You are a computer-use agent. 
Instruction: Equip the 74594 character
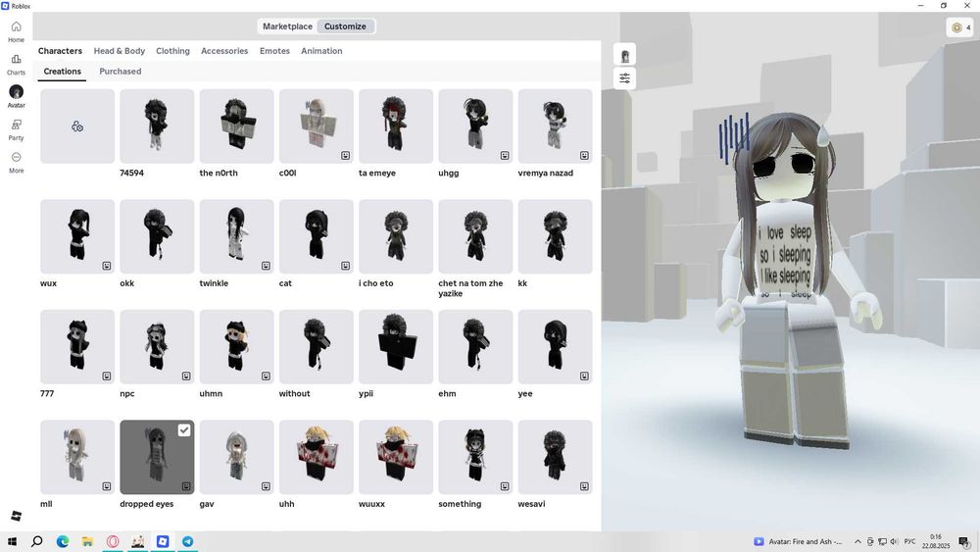157,126
